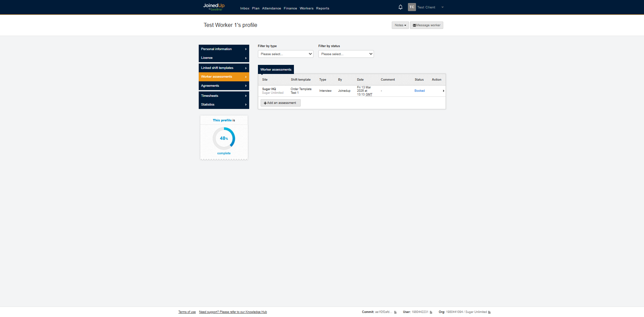The image size is (644, 317).
Task: Open the Filter by type dropdown
Action: click(285, 54)
